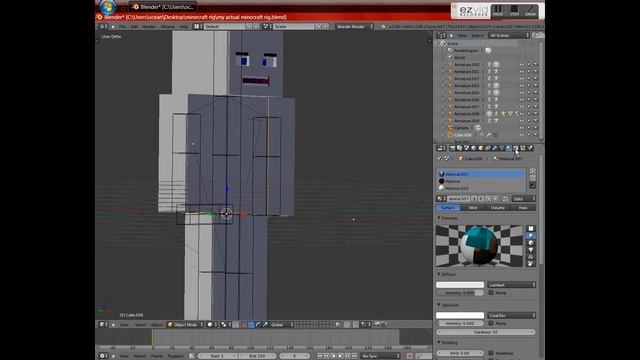Select the scale manipulator in 3D header

point(265,324)
